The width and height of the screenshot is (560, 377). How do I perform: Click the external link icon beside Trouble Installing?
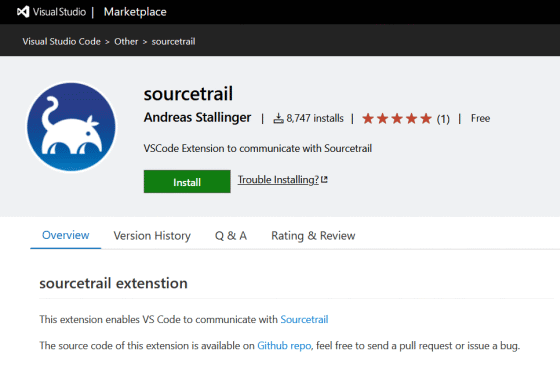[x=324, y=180]
